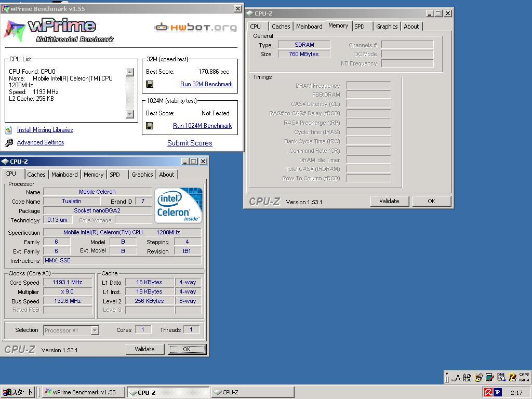Click the CAPS KANA indicator in the language bar

(x=524, y=377)
